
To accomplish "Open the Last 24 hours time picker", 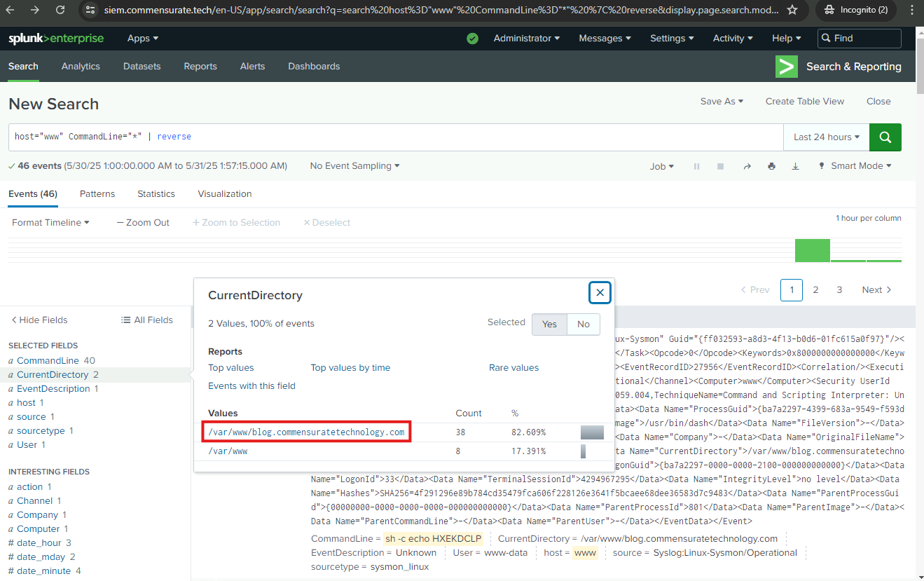I will pos(826,137).
